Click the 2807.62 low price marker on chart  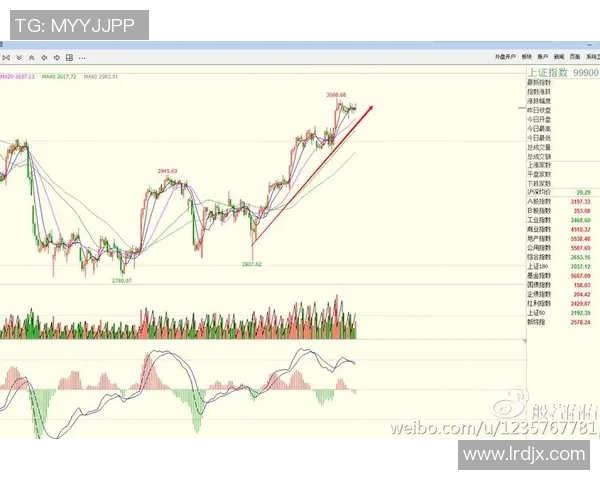point(252,264)
